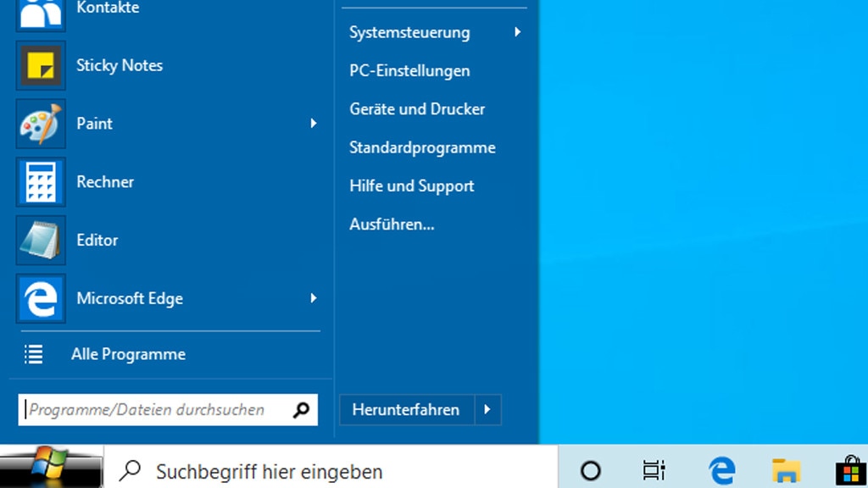
Task: Click the Programme/Dateien durchsuchen search field
Action: pyautogui.click(x=153, y=409)
